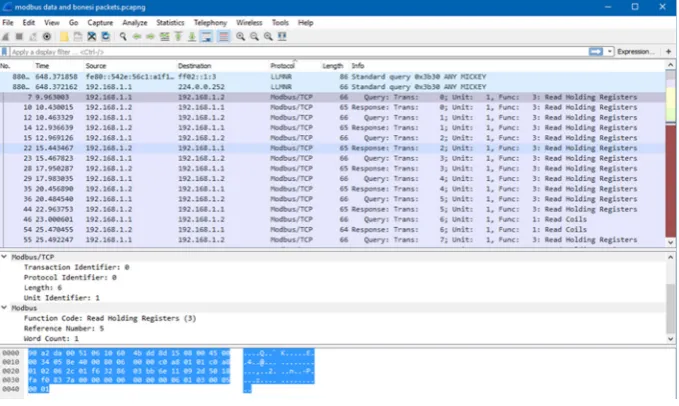Select packet 46 Read Coils query row
This screenshot has width=679, height=406.
pos(333,219)
